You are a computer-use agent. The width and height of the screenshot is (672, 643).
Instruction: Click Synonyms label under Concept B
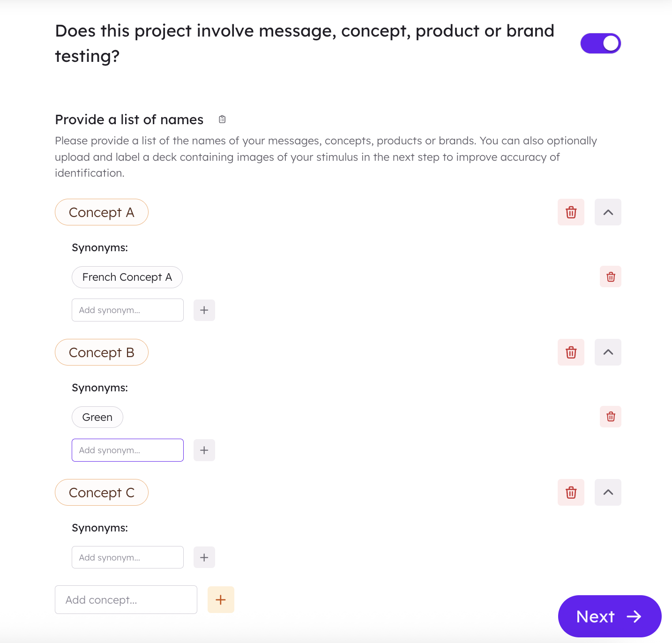100,388
